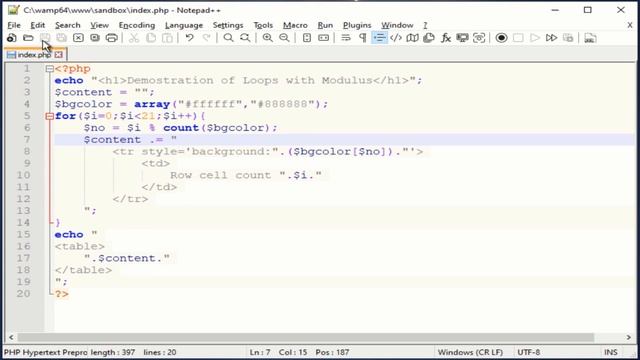Open Find with the magnifier icon
The height and width of the screenshot is (360, 640).
point(229,38)
